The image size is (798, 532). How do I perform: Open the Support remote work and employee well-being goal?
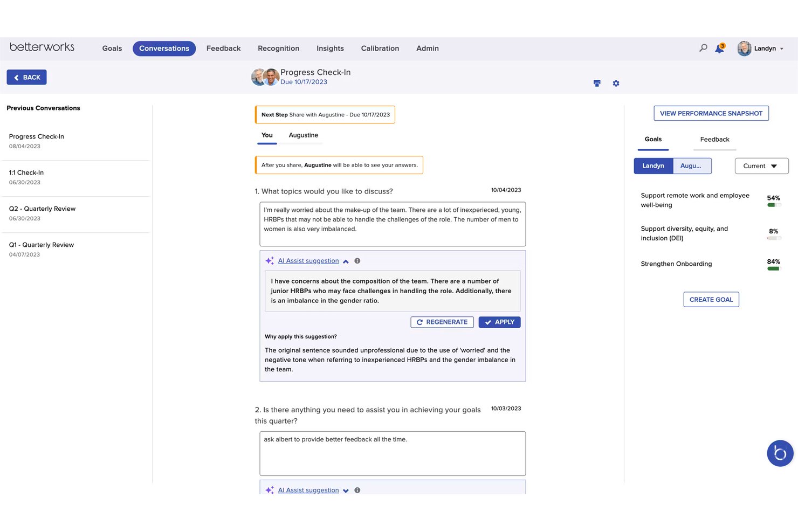695,200
